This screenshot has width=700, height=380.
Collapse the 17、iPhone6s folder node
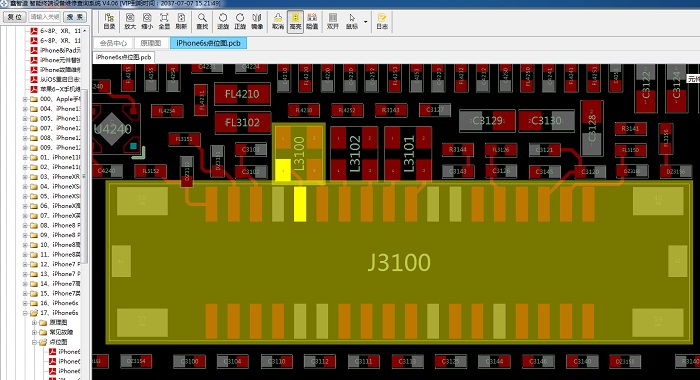click(x=25, y=313)
